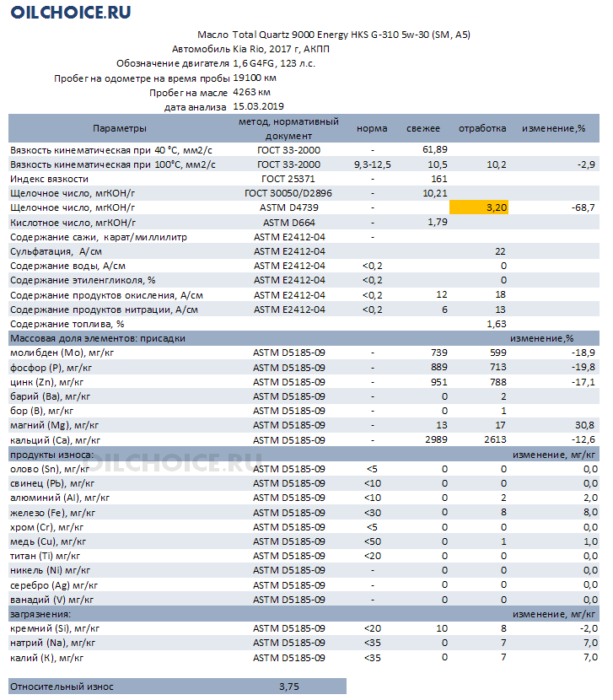This screenshot has height=700, width=613.
Task: Click the norm cell '9,3-12,5'
Action: click(373, 164)
